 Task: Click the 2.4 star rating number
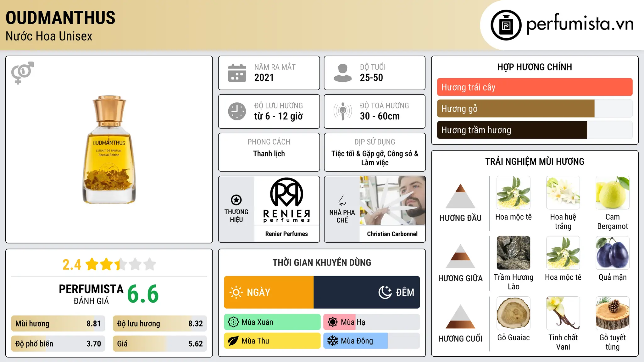72,265
